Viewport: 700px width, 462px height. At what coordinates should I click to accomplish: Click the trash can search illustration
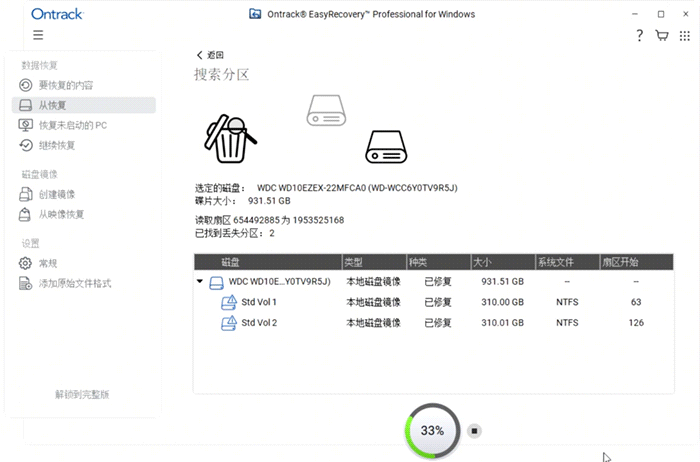[x=230, y=139]
